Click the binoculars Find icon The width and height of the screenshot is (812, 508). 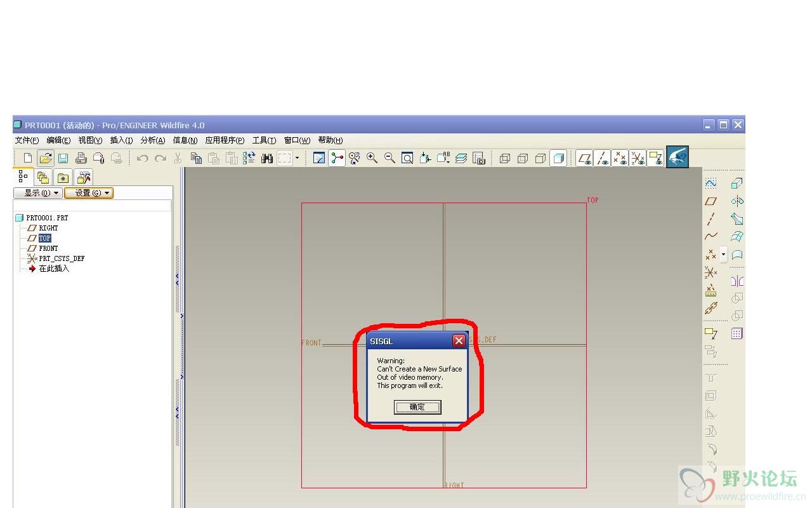267,158
